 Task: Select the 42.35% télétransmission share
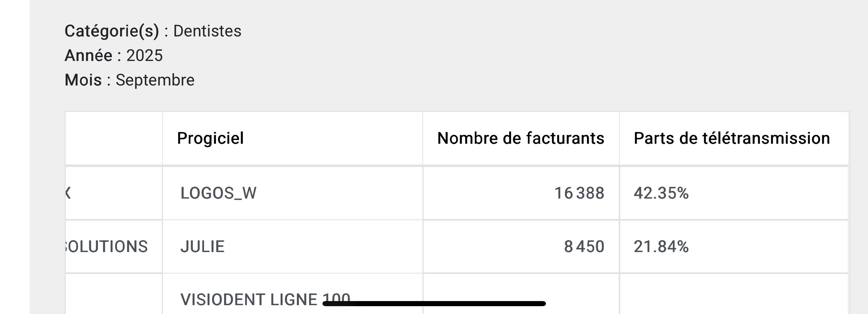coord(661,193)
